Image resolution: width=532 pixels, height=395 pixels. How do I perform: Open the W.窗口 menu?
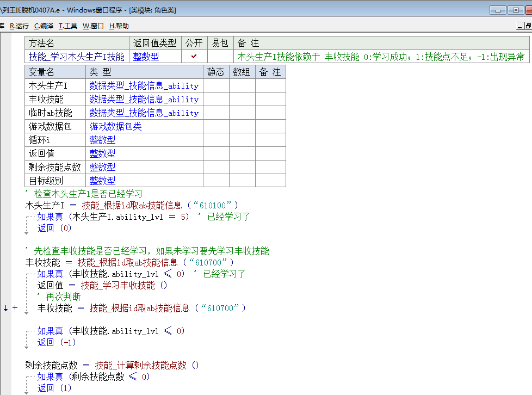(x=93, y=26)
